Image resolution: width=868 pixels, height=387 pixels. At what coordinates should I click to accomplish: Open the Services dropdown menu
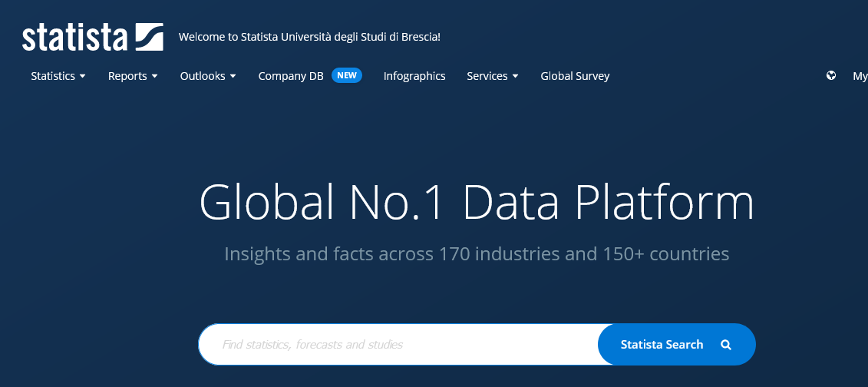tap(493, 76)
